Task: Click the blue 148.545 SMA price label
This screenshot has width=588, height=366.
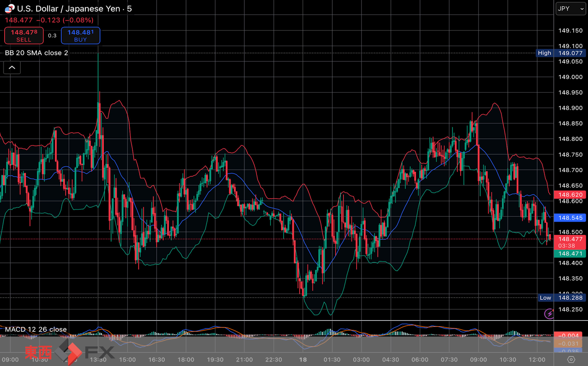Action: pos(570,218)
